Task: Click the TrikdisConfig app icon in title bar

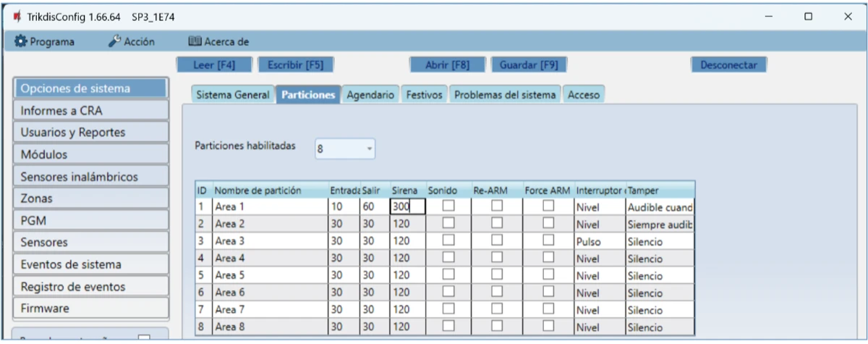Action: [17, 16]
